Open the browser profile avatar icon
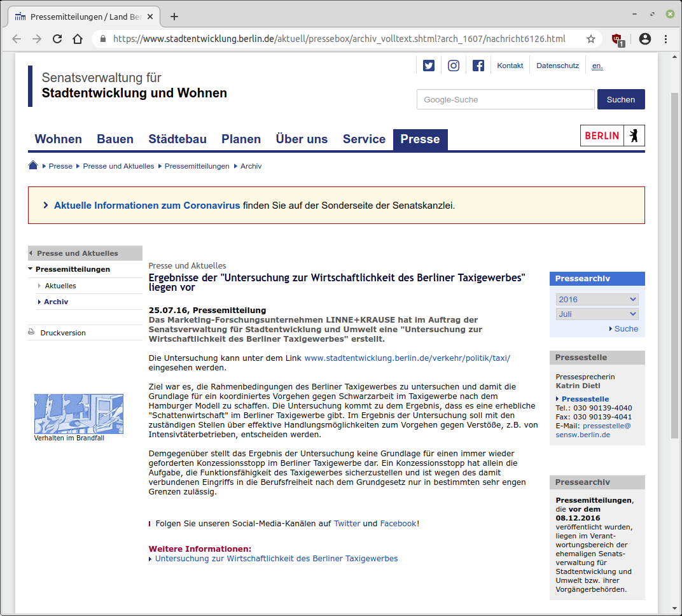Screen dimensions: 682x616 [x=645, y=39]
